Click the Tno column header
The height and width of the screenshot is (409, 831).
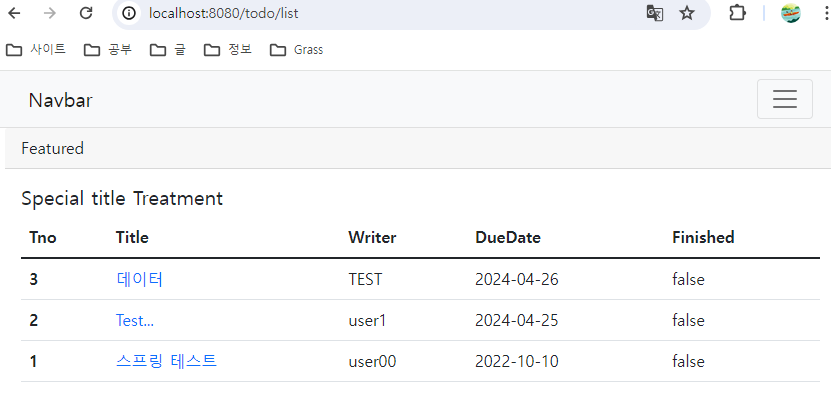tap(43, 237)
